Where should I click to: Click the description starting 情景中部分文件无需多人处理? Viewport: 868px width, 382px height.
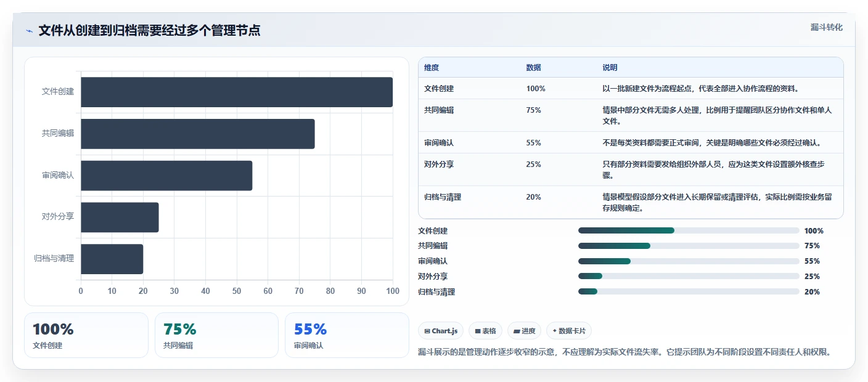pos(718,116)
